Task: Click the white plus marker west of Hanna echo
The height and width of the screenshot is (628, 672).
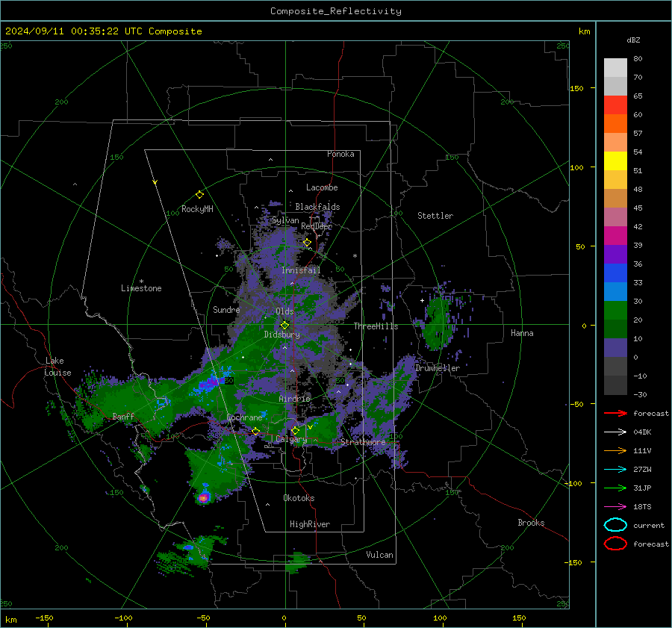Action: (422, 300)
